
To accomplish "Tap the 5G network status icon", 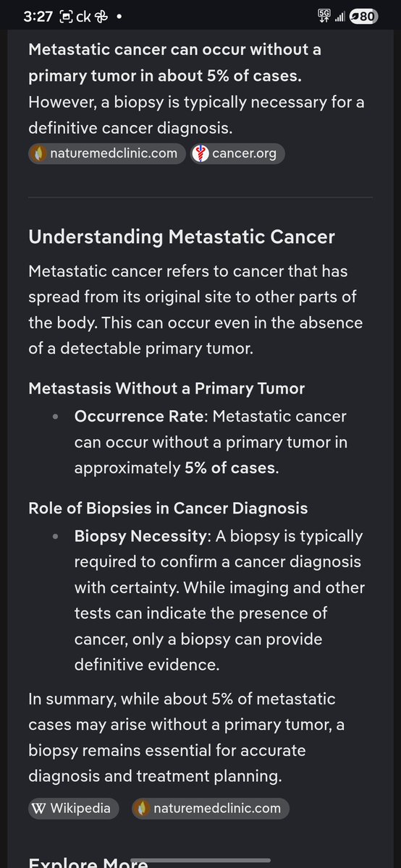I will click(x=323, y=16).
